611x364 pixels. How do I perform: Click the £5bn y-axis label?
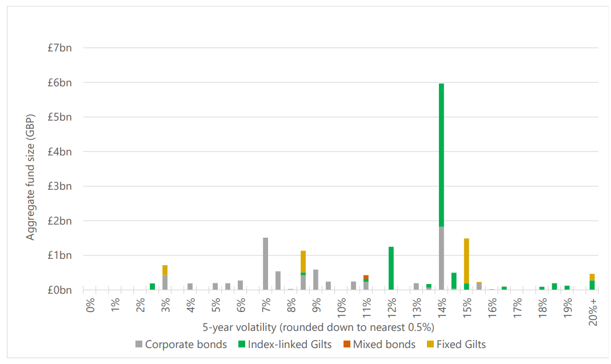tap(59, 117)
